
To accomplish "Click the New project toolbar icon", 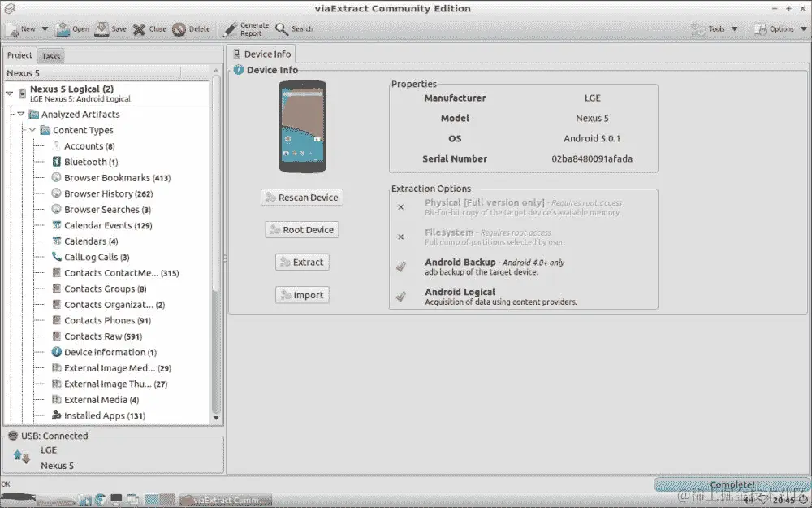I will coord(12,29).
